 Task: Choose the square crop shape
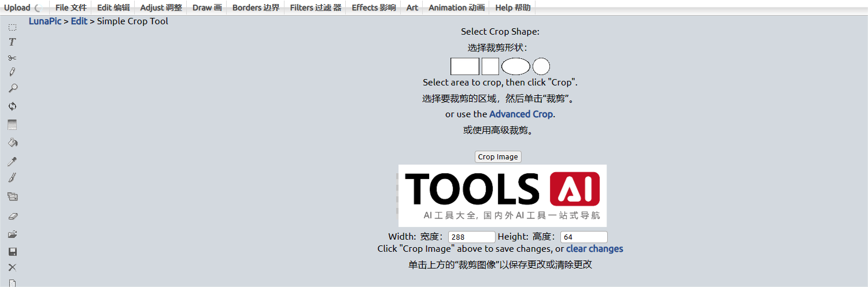click(490, 66)
